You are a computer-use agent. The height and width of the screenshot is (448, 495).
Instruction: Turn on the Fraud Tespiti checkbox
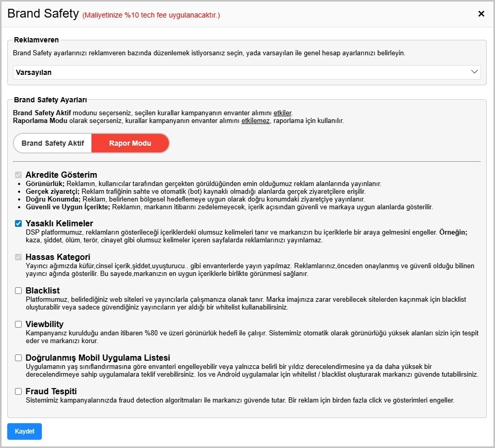[19, 392]
